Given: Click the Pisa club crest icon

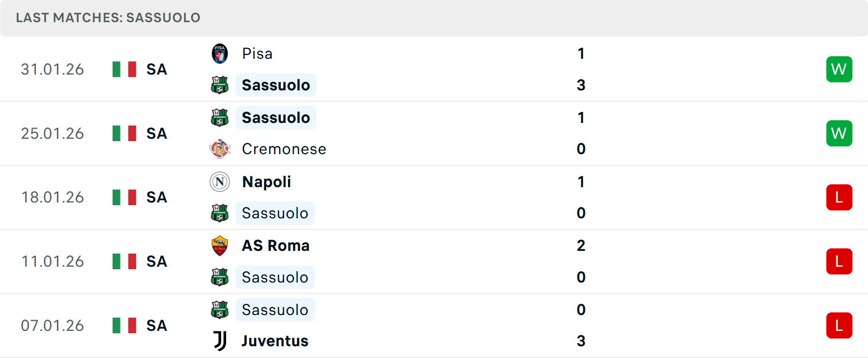Looking at the screenshot, I should (x=220, y=54).
